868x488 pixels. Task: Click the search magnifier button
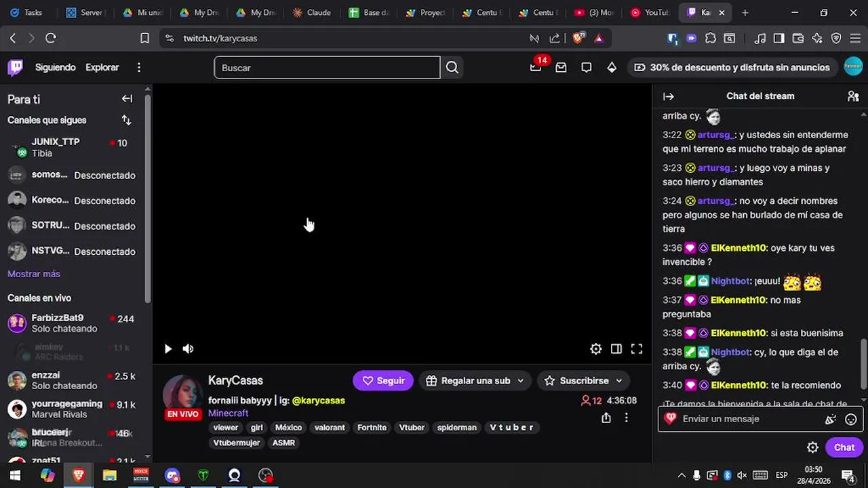click(452, 67)
